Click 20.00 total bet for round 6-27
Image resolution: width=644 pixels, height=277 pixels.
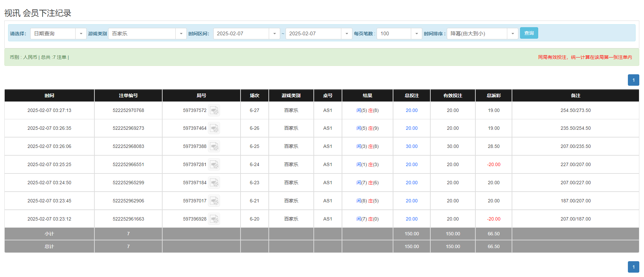[412, 111]
